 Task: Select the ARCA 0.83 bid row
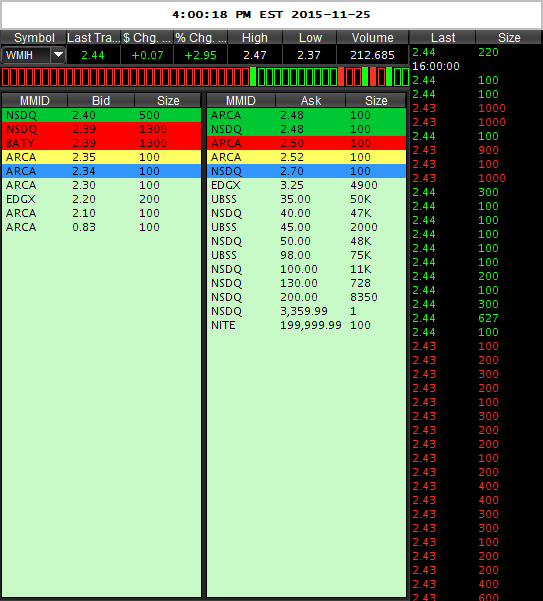[102, 227]
